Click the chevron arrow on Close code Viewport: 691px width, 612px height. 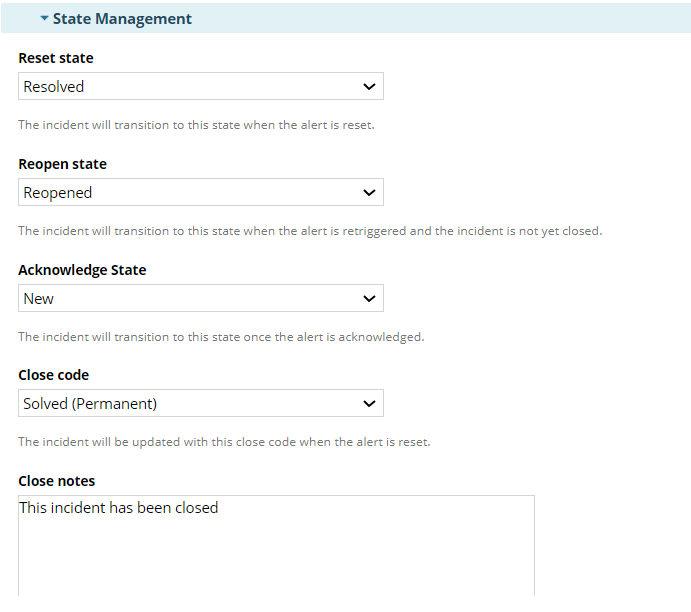coord(369,404)
